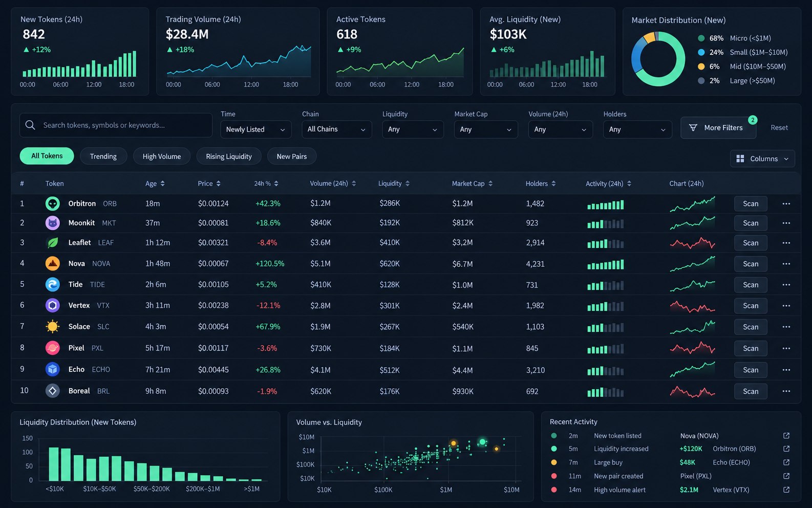
Task: Open more options for Nova row
Action: [786, 264]
